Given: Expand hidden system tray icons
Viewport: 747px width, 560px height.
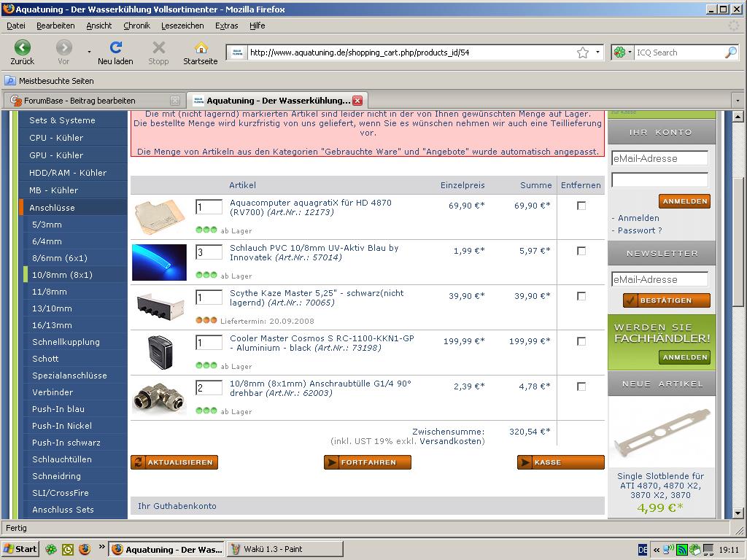Looking at the screenshot, I should [x=657, y=550].
